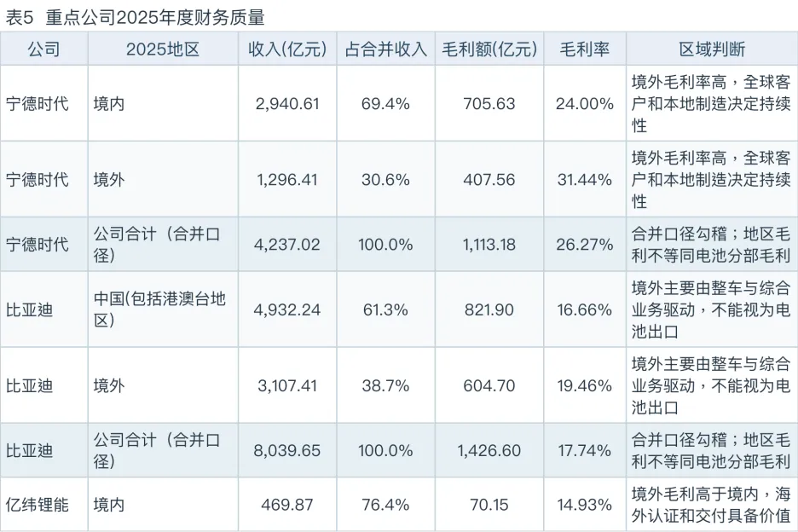Click 亿纬锂能 revenue cell 469.87
This screenshot has height=532, width=798.
pyautogui.click(x=287, y=505)
